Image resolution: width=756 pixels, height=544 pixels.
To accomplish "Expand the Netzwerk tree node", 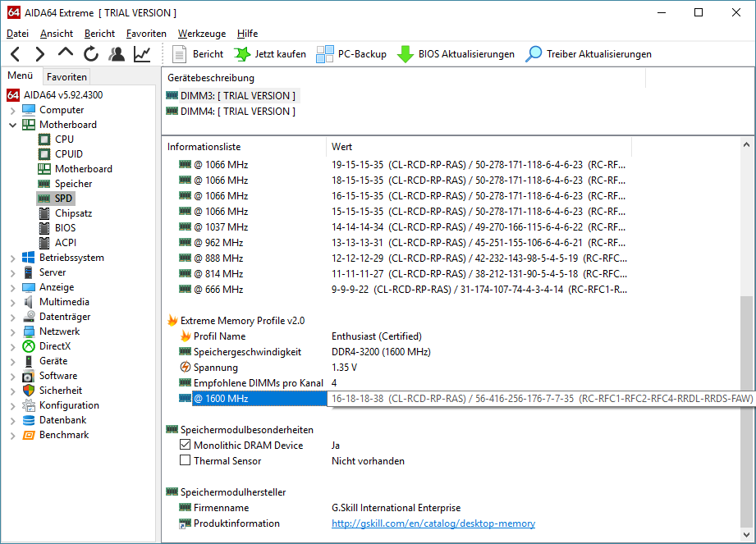I will 13,332.
